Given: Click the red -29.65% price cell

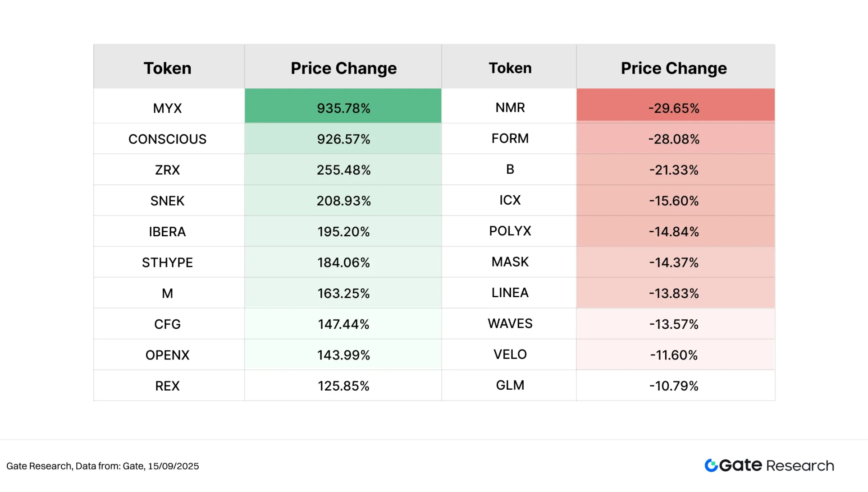Looking at the screenshot, I should coord(674,108).
